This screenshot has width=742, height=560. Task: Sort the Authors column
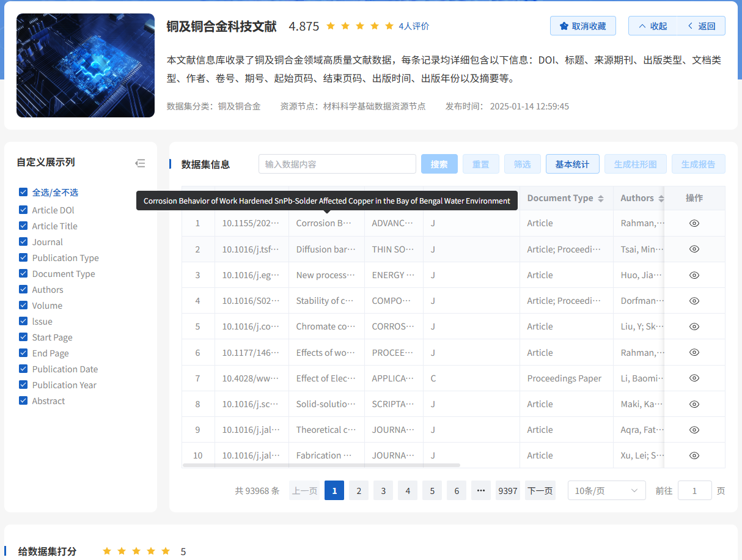coord(660,199)
